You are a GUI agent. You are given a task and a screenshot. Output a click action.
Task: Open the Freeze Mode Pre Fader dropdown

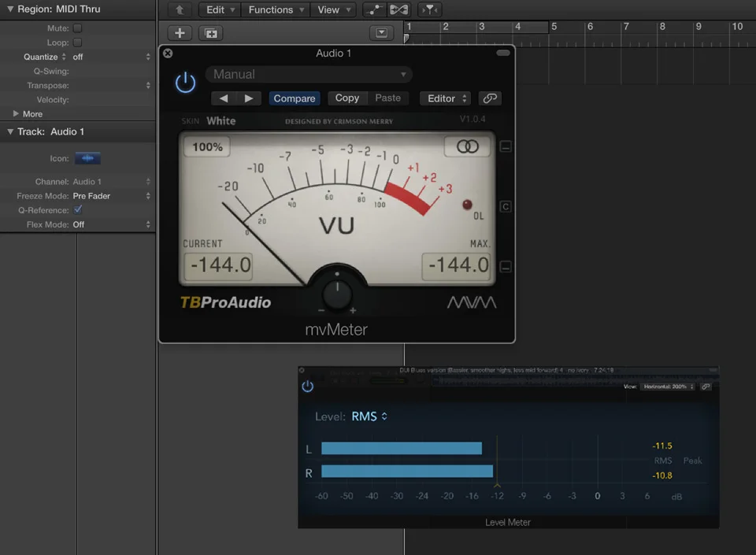[x=111, y=196]
